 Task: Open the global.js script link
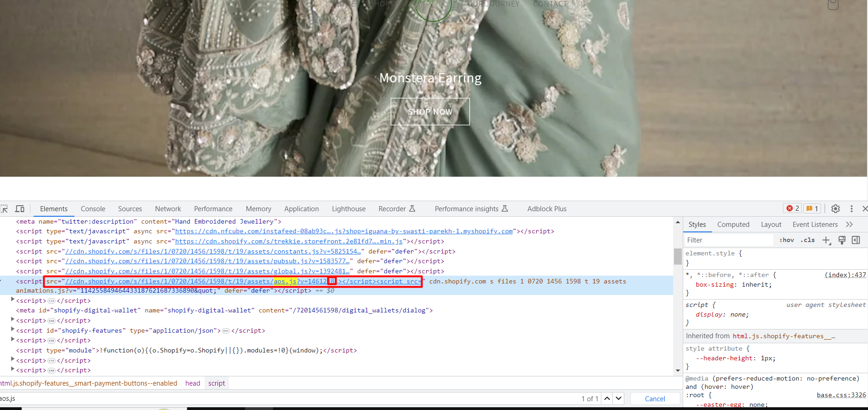(208, 271)
